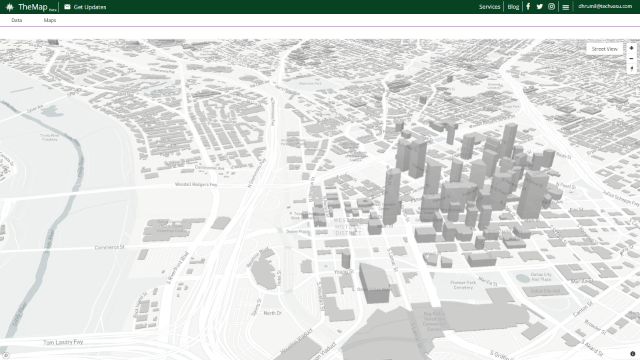
Task: Click the North Dr map label
Action: point(273,313)
